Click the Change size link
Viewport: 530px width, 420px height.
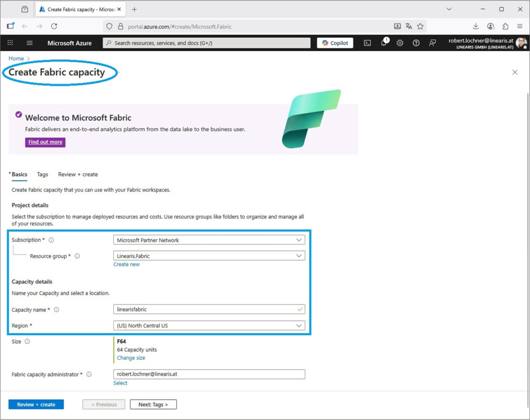pyautogui.click(x=131, y=358)
